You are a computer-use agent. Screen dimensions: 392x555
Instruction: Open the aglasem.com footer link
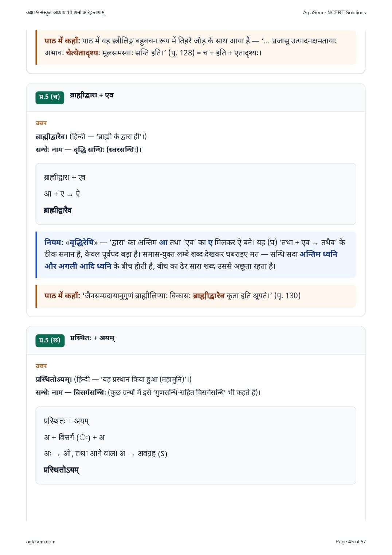(x=41, y=542)
